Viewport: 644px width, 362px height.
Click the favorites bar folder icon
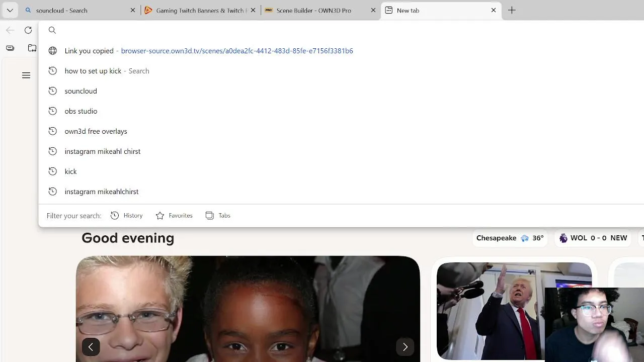point(32,48)
